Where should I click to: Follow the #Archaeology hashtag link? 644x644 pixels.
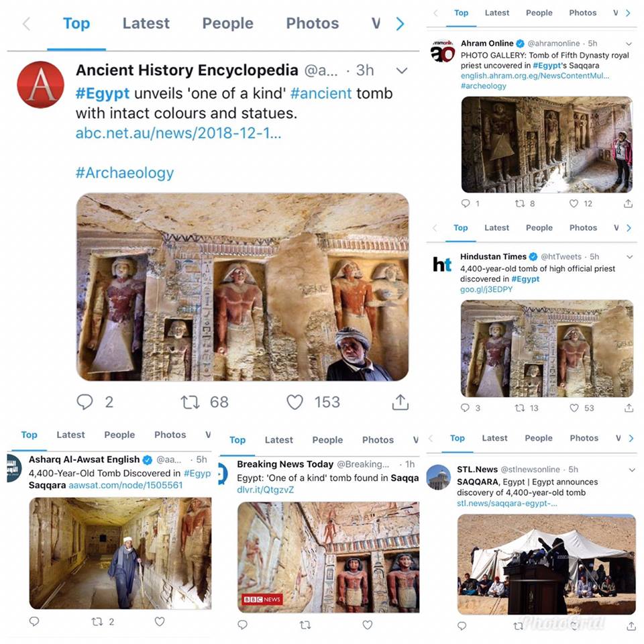click(125, 172)
